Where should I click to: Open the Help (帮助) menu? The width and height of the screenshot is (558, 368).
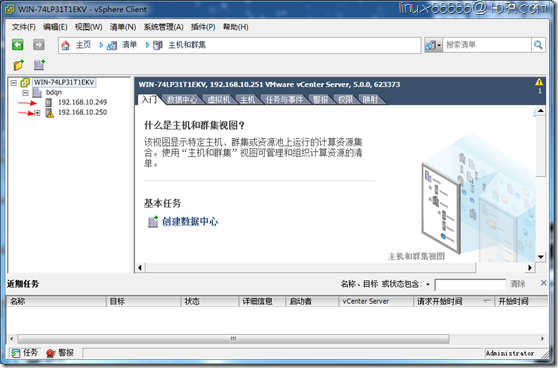[x=236, y=27]
